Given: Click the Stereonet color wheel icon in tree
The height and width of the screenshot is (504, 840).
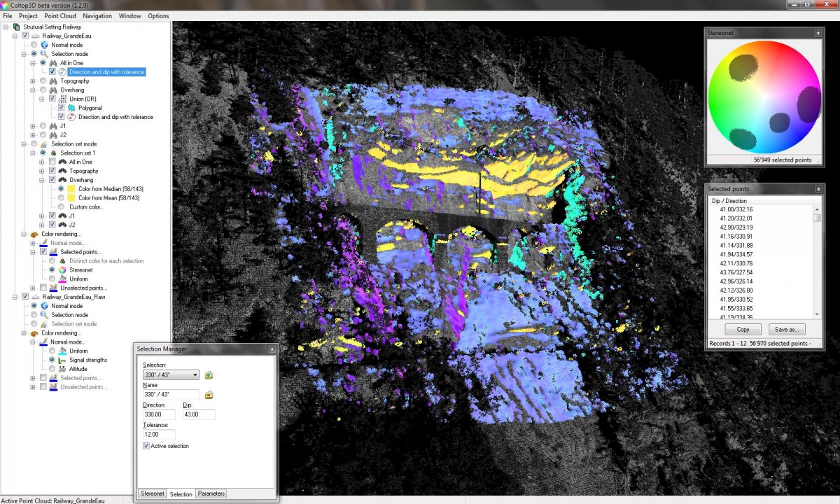Looking at the screenshot, I should [62, 270].
